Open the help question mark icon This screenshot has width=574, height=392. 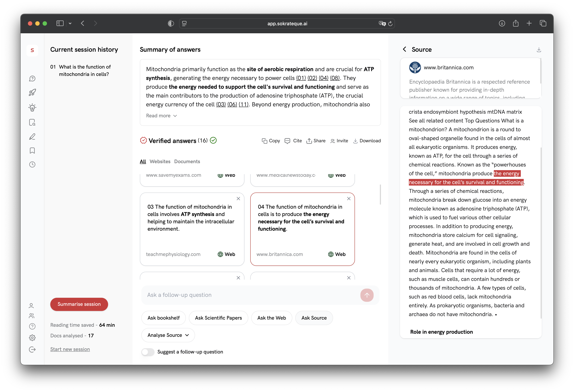(32, 326)
